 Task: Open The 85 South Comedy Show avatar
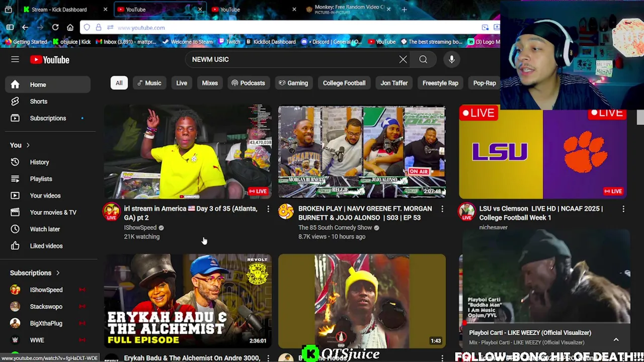coord(286,212)
